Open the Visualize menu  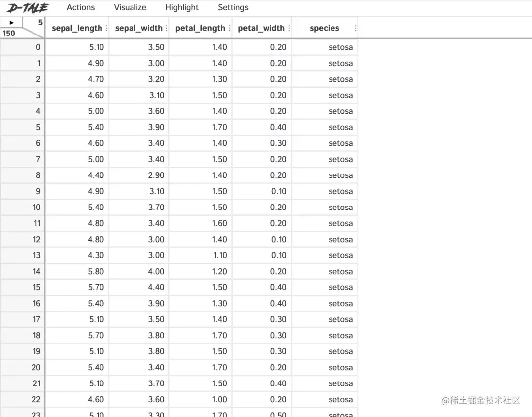click(x=130, y=7)
